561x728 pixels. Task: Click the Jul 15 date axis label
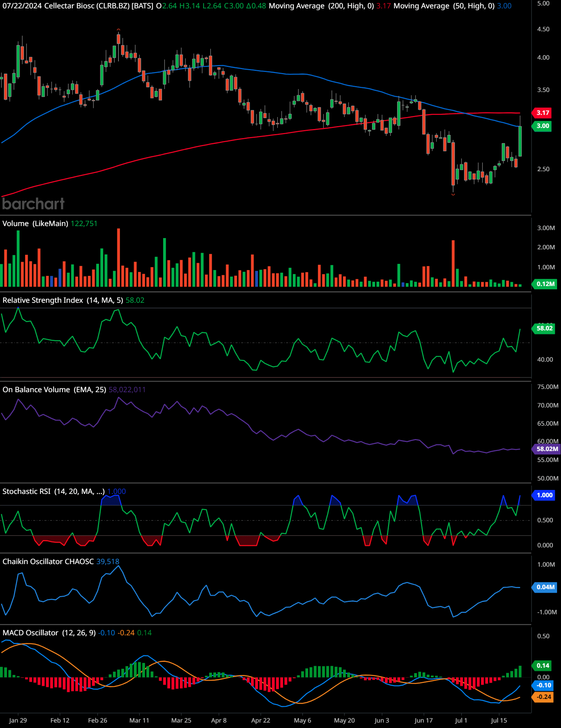tap(499, 720)
